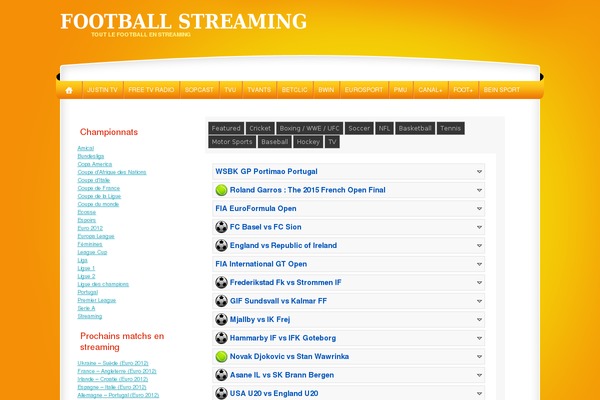The image size is (600, 400).
Task: Open the CANAL+ menu item
Action: coord(430,90)
